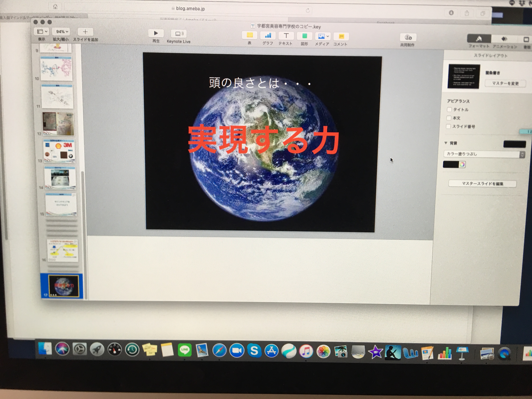Click the マスタースライドを編集 button
This screenshot has width=532, height=399.
pyautogui.click(x=483, y=184)
